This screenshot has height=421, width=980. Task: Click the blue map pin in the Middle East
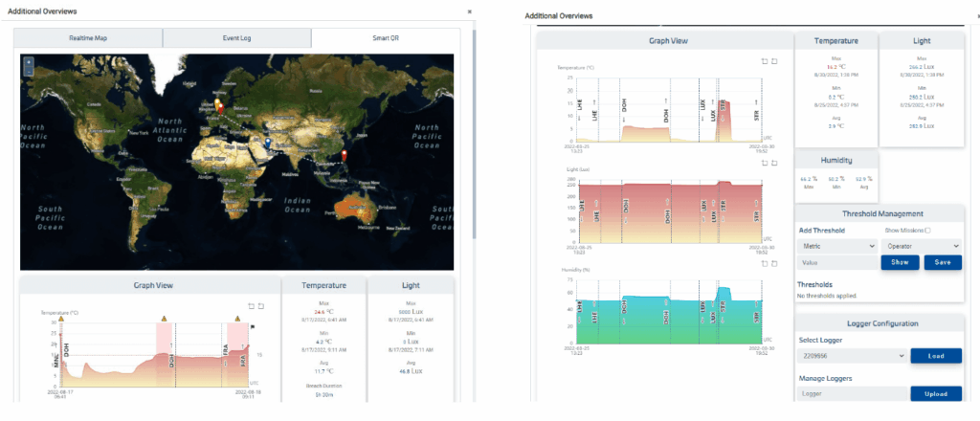point(269,144)
